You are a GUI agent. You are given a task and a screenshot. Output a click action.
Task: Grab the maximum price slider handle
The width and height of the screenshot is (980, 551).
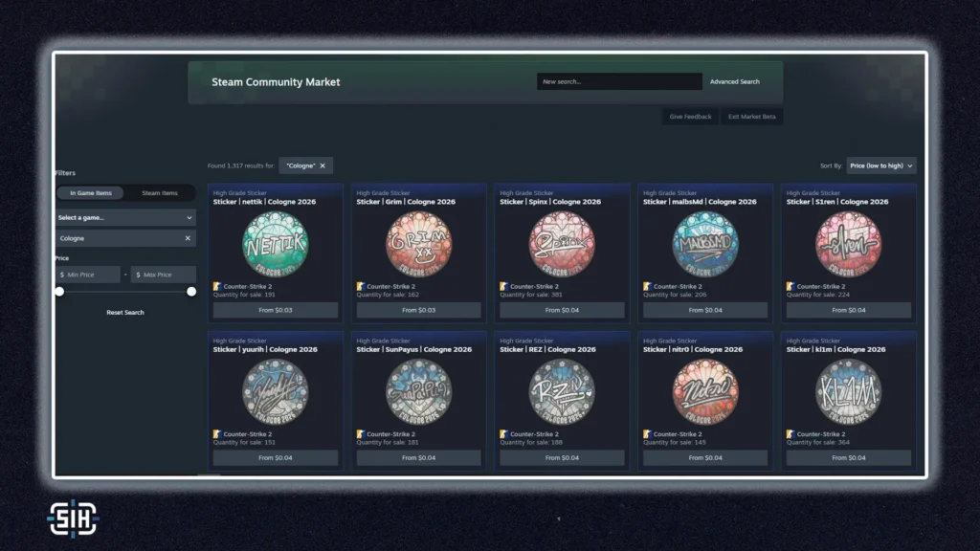[191, 292]
